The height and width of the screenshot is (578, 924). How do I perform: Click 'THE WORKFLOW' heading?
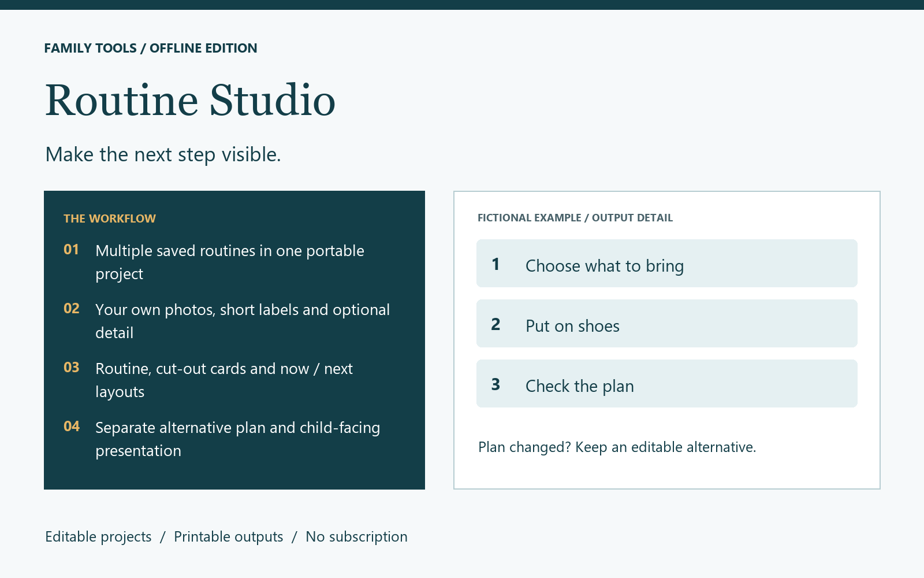pos(110,218)
